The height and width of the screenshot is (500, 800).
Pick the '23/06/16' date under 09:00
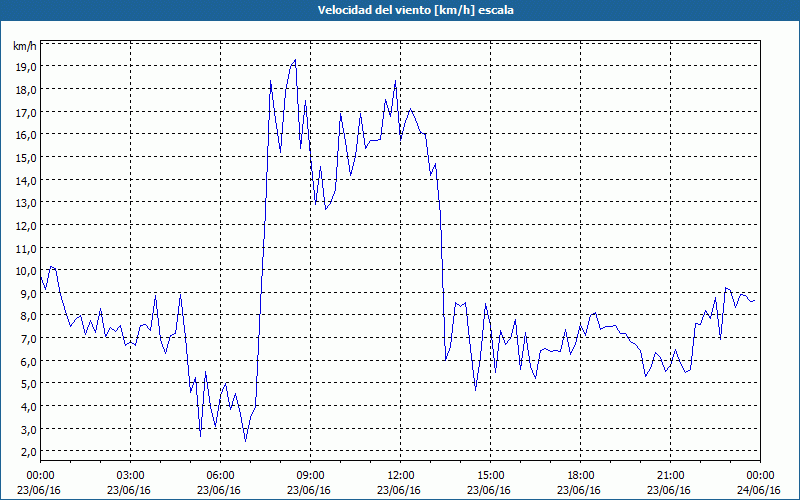309,490
